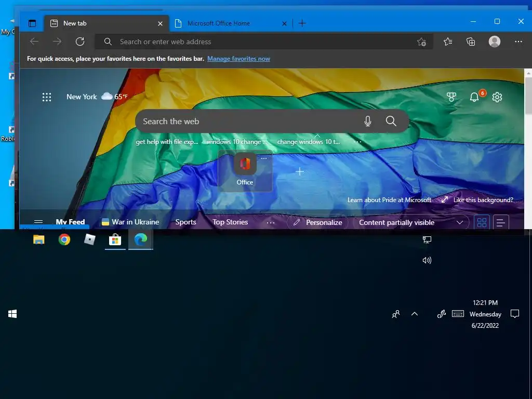The width and height of the screenshot is (532, 399).
Task: Open Content partially visible dropdown
Action: [411, 222]
